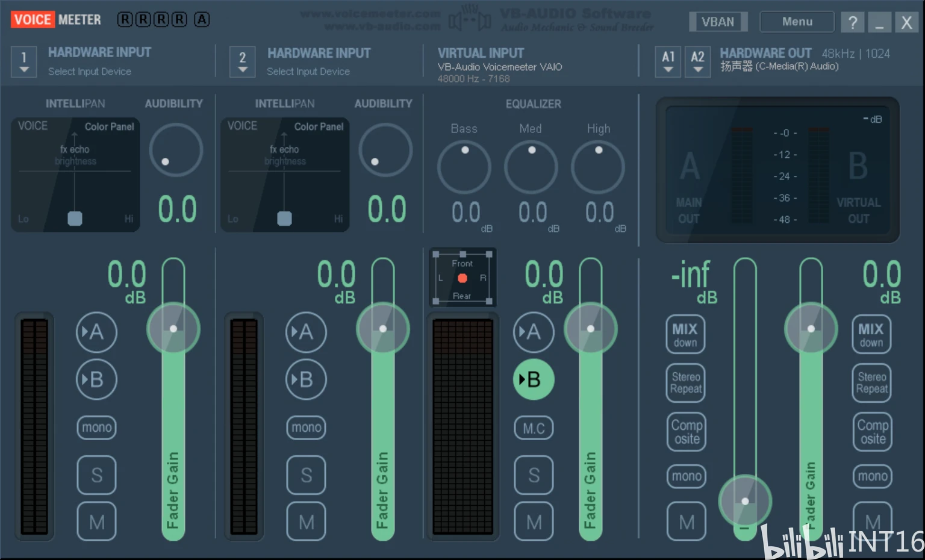This screenshot has width=925, height=560.
Task: Click hardware input 1 fader gain knob
Action: coord(173,329)
